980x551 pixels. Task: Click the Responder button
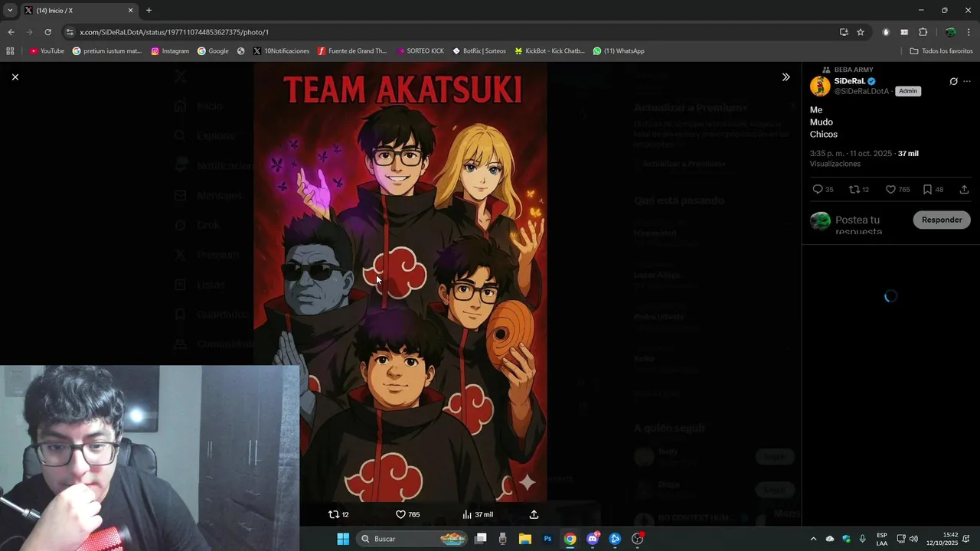pyautogui.click(x=942, y=220)
